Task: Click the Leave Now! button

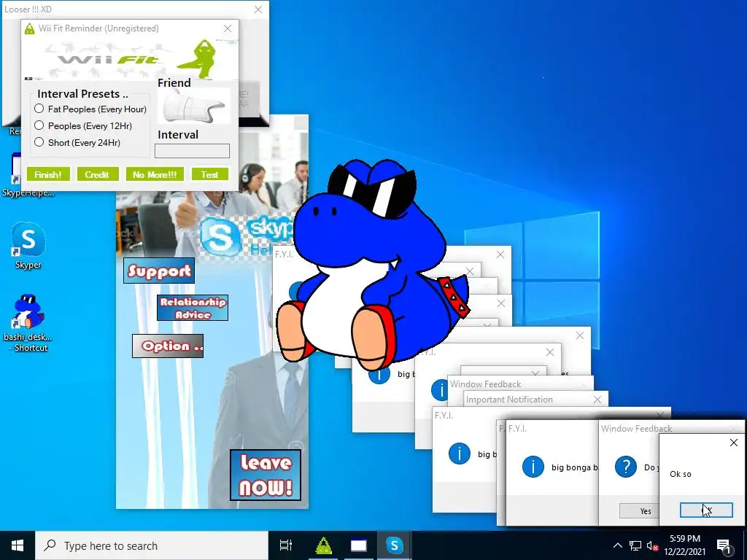Action: click(266, 475)
